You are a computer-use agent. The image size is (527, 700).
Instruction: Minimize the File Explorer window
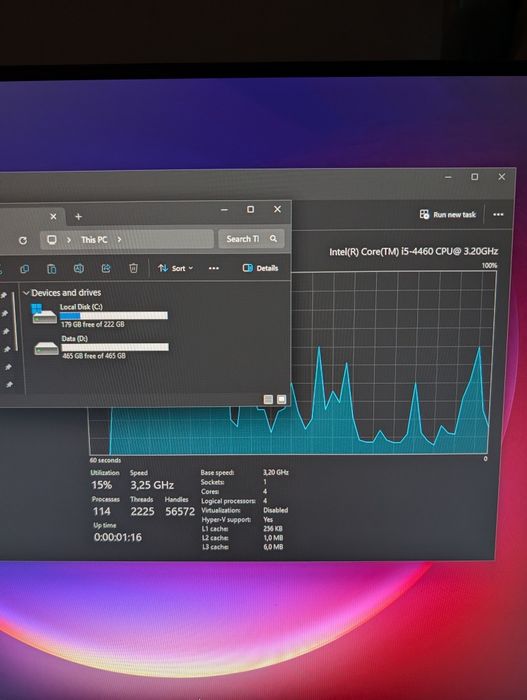(x=224, y=209)
